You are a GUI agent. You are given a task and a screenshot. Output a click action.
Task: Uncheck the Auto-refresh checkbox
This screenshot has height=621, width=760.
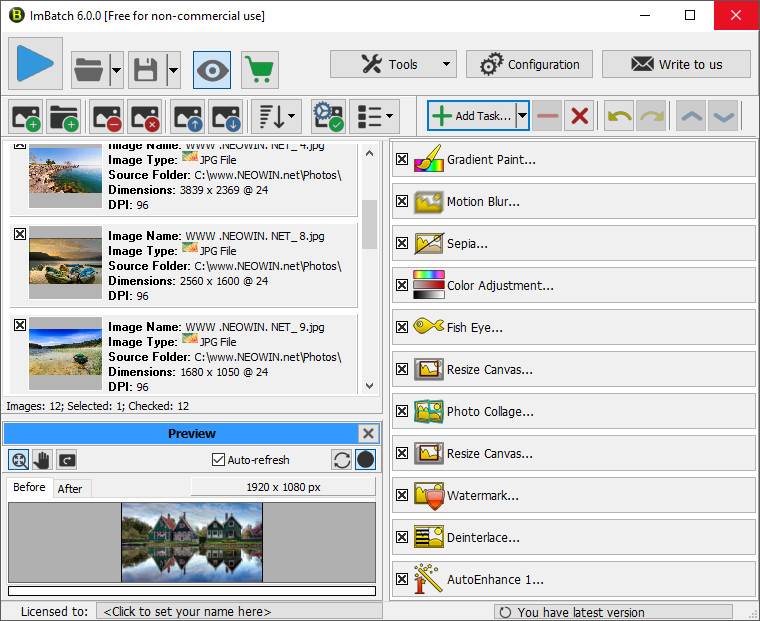[218, 460]
